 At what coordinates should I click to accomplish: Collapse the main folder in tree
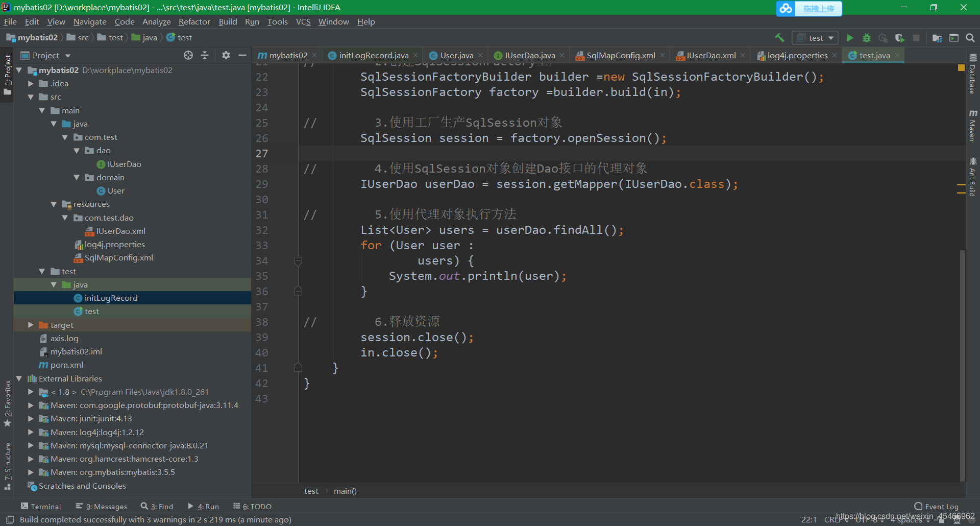tap(42, 110)
